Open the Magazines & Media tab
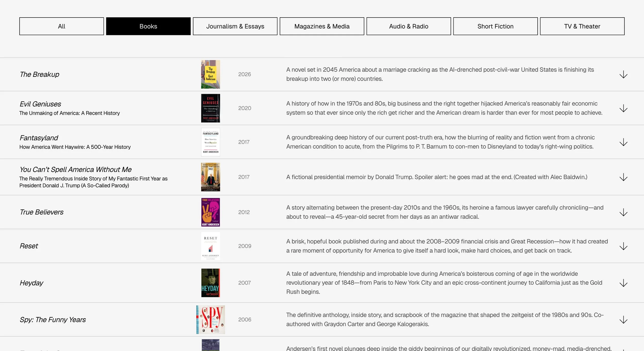 pyautogui.click(x=322, y=26)
